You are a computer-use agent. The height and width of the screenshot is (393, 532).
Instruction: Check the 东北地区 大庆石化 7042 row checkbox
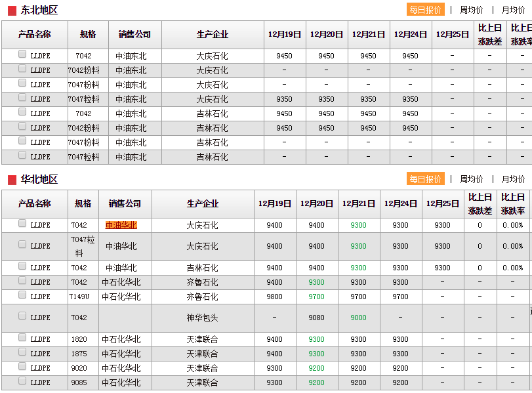[22, 54]
